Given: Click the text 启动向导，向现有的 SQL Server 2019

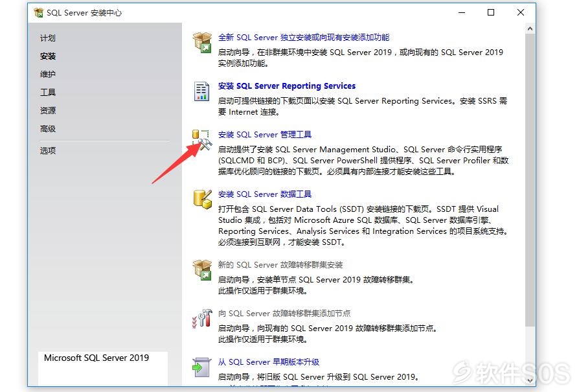Looking at the screenshot, I should [328, 329].
